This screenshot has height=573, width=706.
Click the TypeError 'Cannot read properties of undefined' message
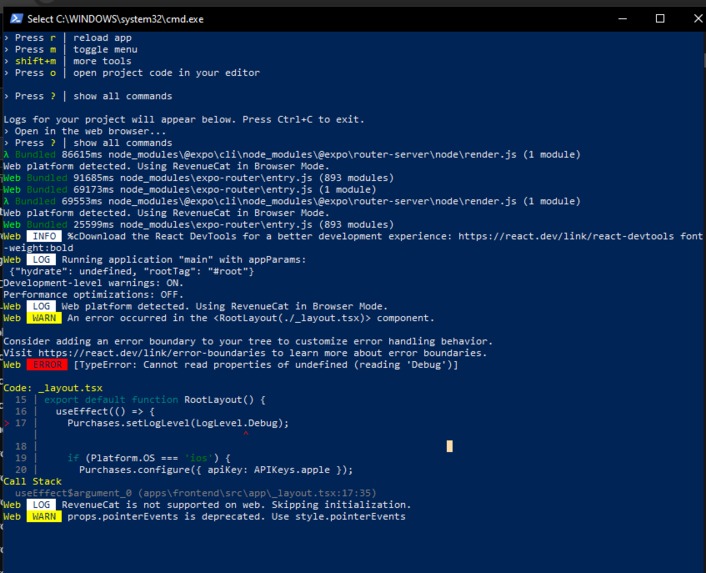(x=266, y=365)
